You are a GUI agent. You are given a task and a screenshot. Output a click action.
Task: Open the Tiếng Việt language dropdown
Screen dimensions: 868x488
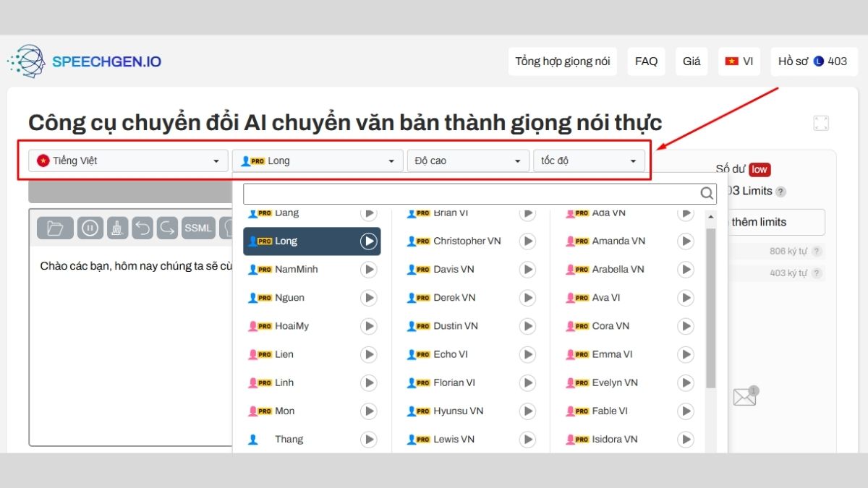click(x=129, y=160)
